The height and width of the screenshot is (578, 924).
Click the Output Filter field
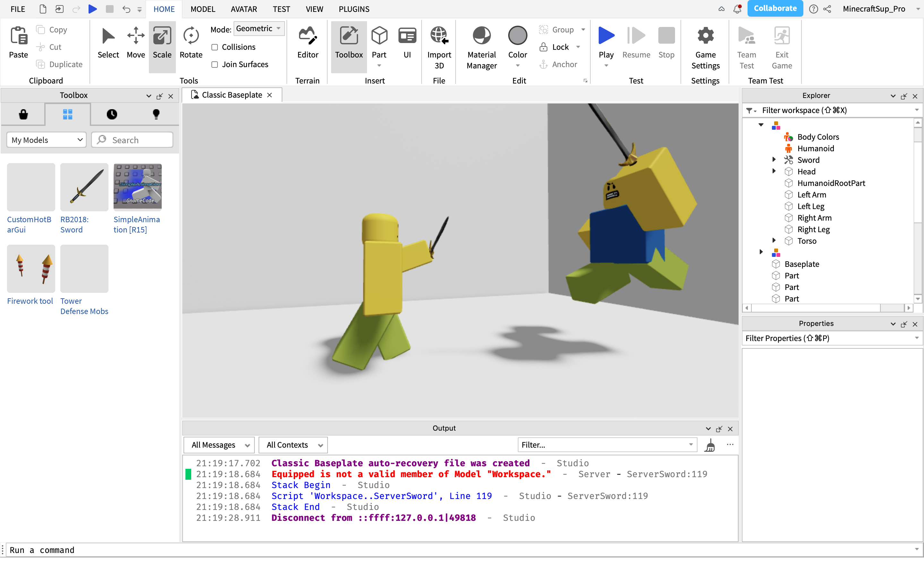[x=607, y=445]
